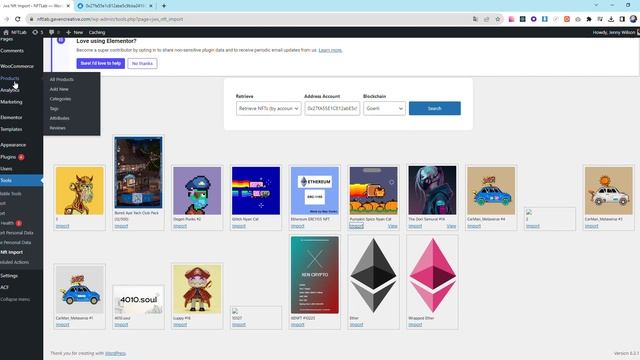Open the side panel icon in Chrome toolbar

[x=622, y=19]
